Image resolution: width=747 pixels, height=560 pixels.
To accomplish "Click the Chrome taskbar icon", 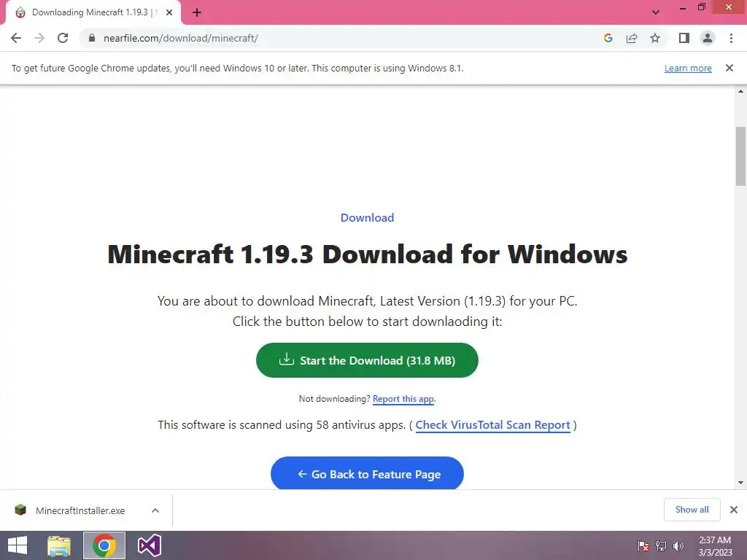I will pos(104,545).
